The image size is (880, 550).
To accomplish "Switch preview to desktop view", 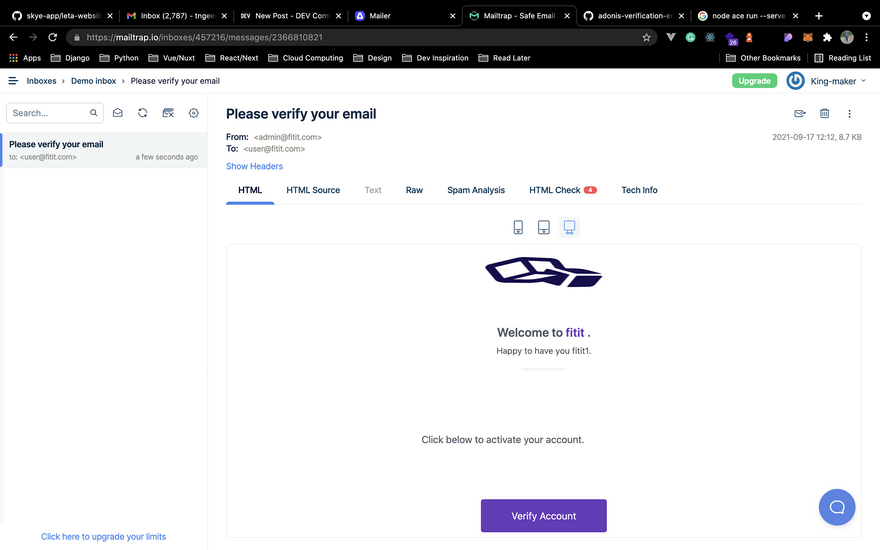I will 569,227.
